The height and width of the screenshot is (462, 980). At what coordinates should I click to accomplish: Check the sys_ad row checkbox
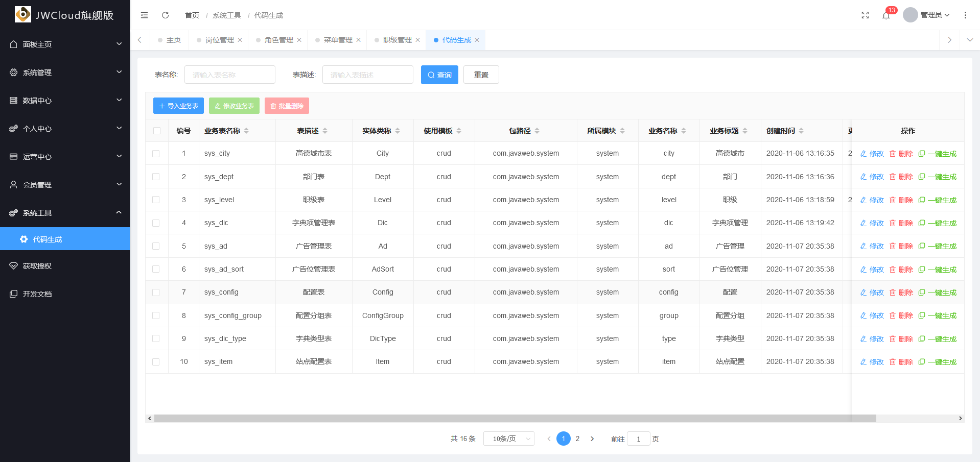pos(156,246)
